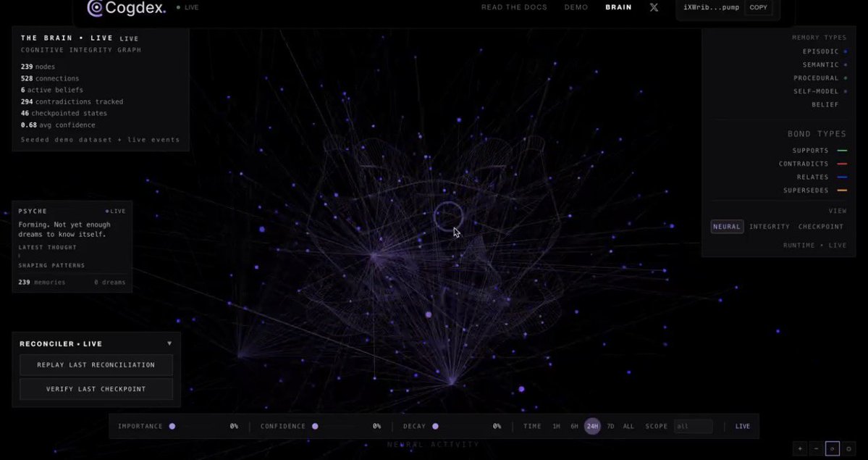
Task: Click '6 active beliefs' text
Action: click(51, 90)
